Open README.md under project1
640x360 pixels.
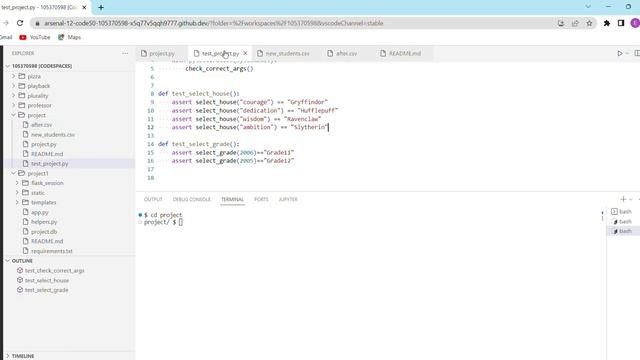[x=47, y=241]
